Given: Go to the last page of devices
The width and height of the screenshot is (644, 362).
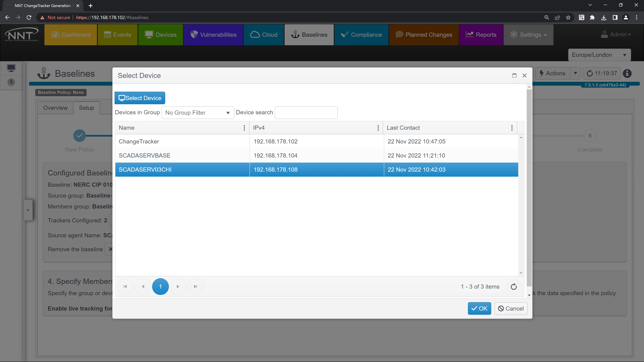Looking at the screenshot, I should click(x=196, y=287).
